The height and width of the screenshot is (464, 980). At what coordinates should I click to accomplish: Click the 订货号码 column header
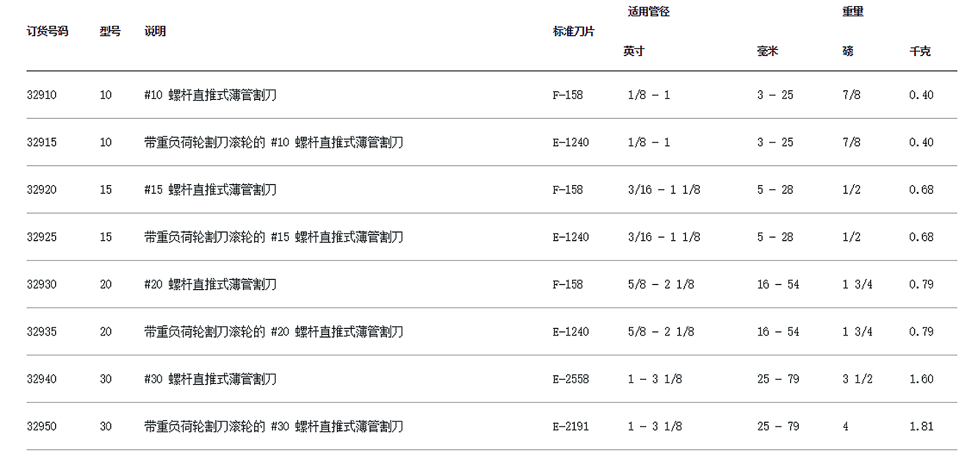[47, 32]
